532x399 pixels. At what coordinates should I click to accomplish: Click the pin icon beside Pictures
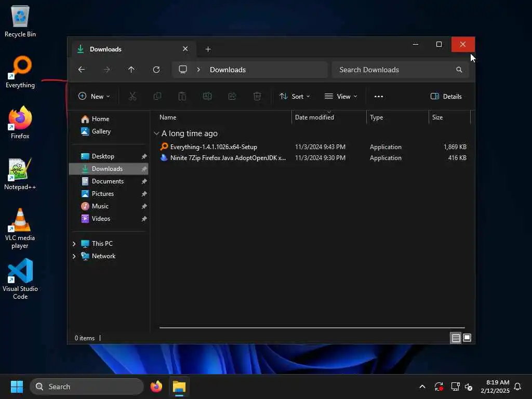[144, 194]
